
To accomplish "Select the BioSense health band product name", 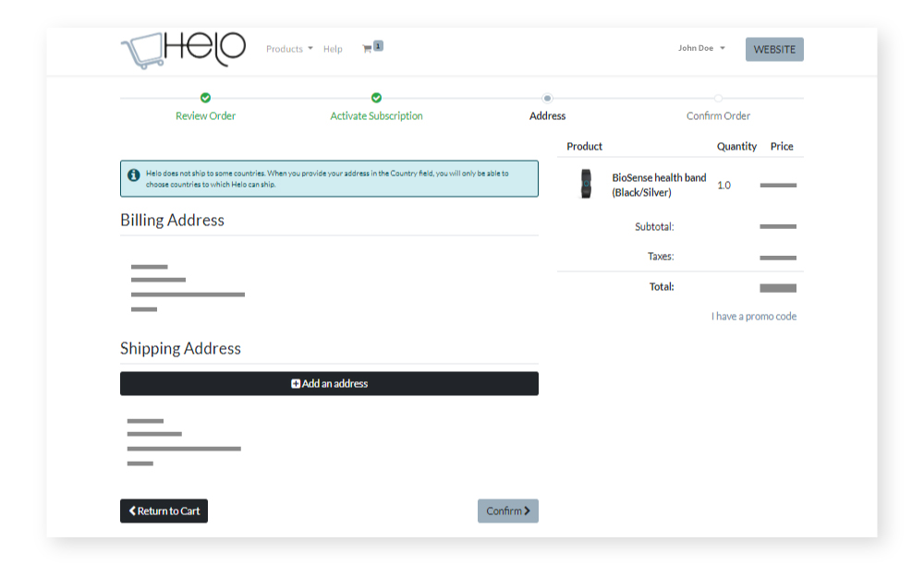I will click(658, 185).
